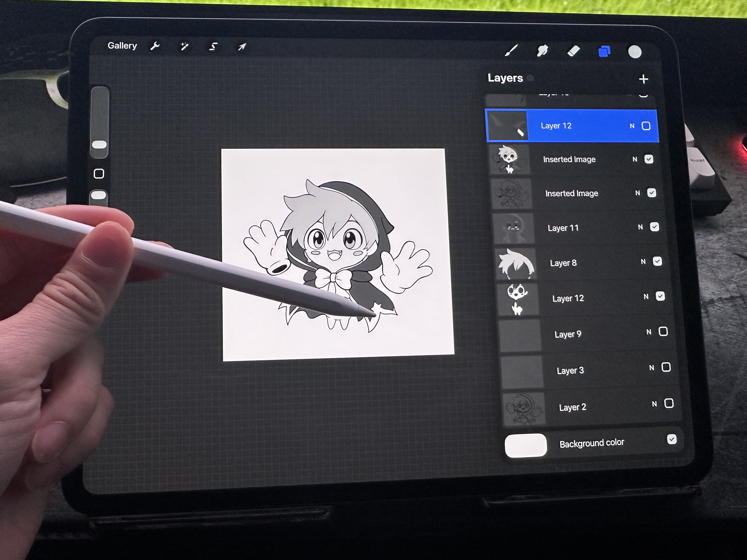Tap the Layer 2 sketch thumbnail
Viewport: 747px width, 560px height.
524,409
